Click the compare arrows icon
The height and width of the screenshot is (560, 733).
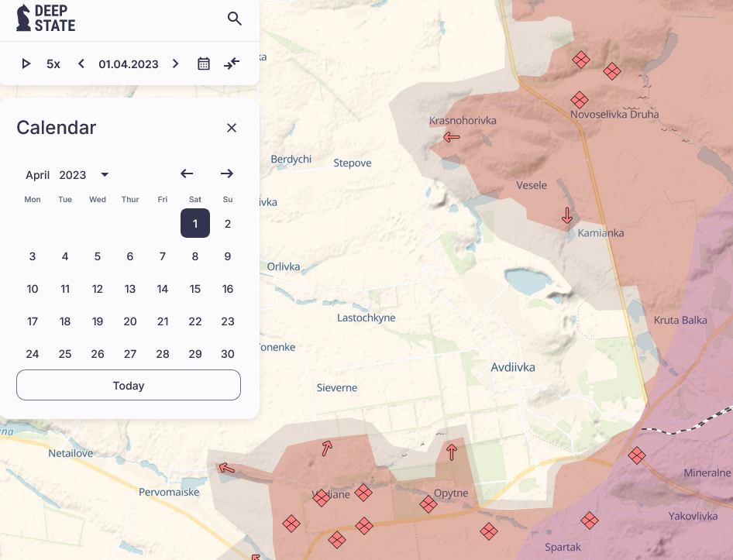[x=232, y=64]
